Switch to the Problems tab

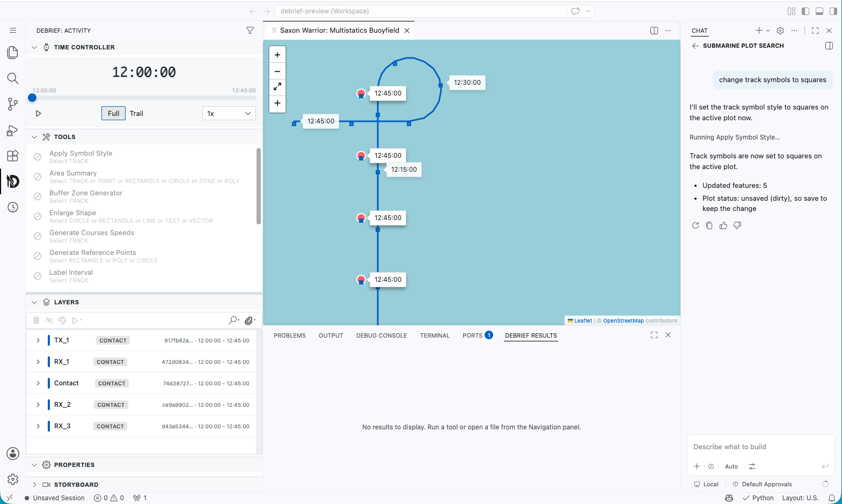click(x=290, y=335)
